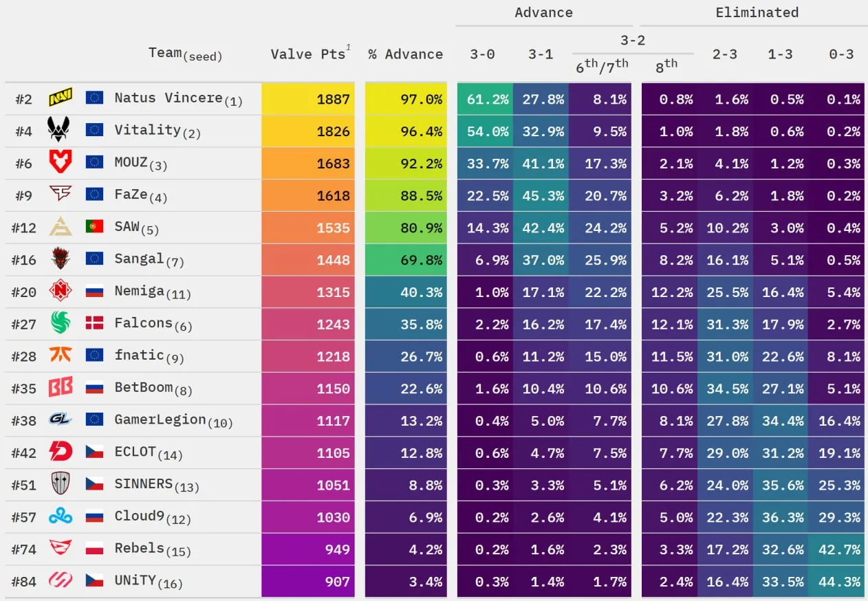The width and height of the screenshot is (868, 601).
Task: Click the SINNERS mask logo
Action: coord(61,484)
